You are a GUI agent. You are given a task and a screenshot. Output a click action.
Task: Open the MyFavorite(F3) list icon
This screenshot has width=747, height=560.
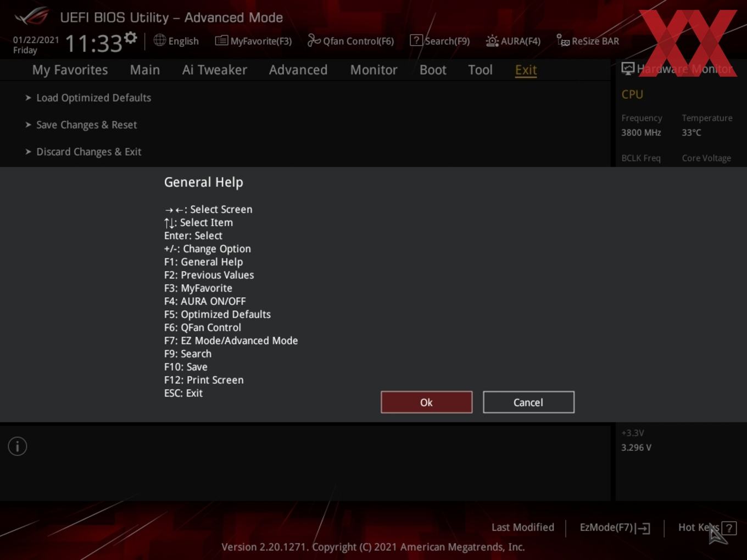(221, 41)
